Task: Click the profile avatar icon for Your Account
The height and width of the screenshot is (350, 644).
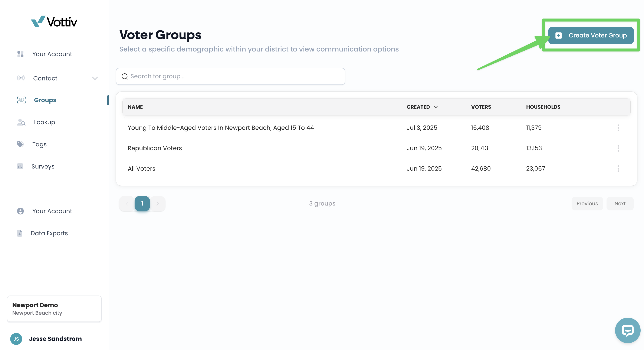Action: tap(20, 211)
